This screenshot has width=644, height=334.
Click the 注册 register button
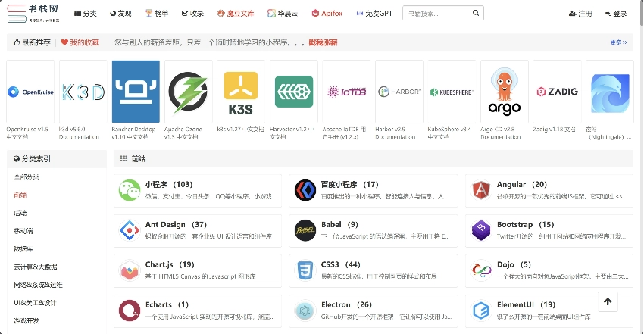point(580,14)
